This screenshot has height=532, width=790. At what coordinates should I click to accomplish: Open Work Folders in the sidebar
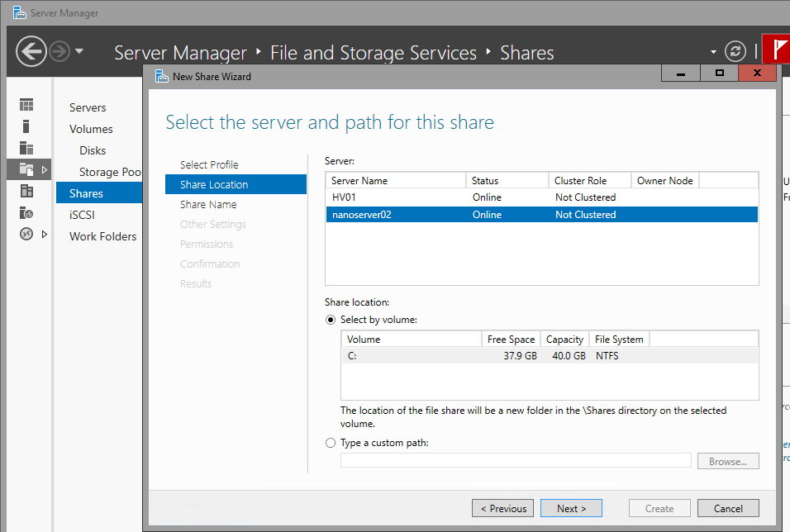click(x=102, y=236)
